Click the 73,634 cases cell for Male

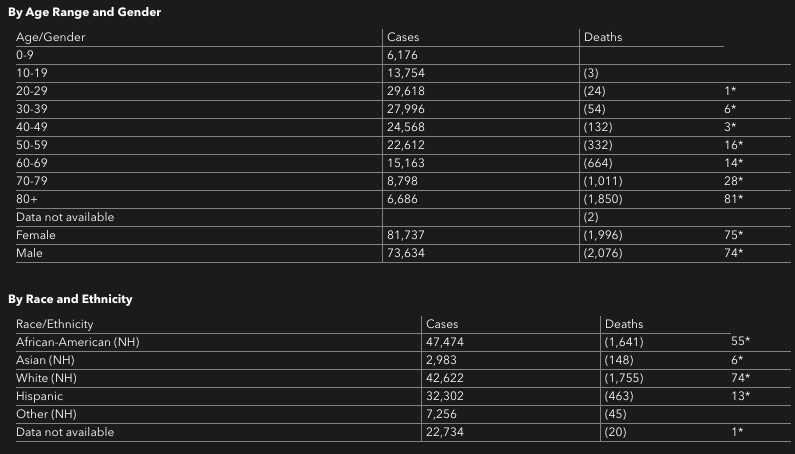click(406, 253)
